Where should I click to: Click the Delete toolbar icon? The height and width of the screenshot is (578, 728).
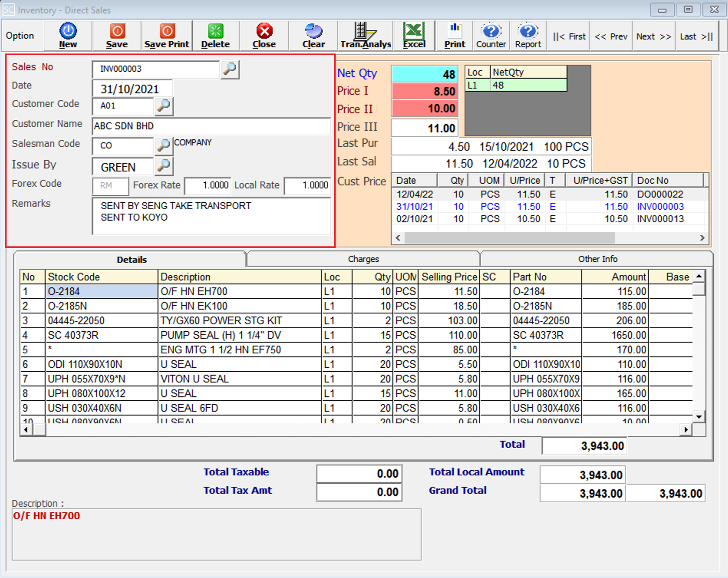[215, 36]
